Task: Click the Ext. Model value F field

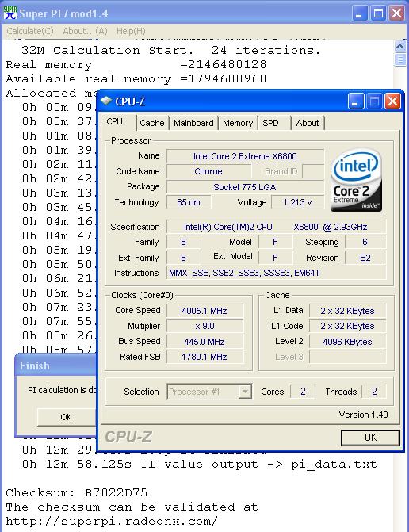Action: pos(275,258)
